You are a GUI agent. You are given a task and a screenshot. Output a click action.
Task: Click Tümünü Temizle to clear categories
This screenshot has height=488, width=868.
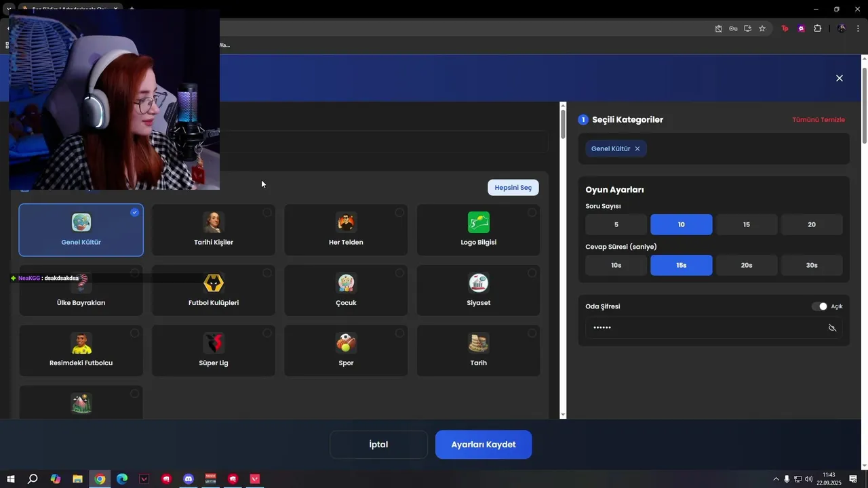[x=818, y=120]
